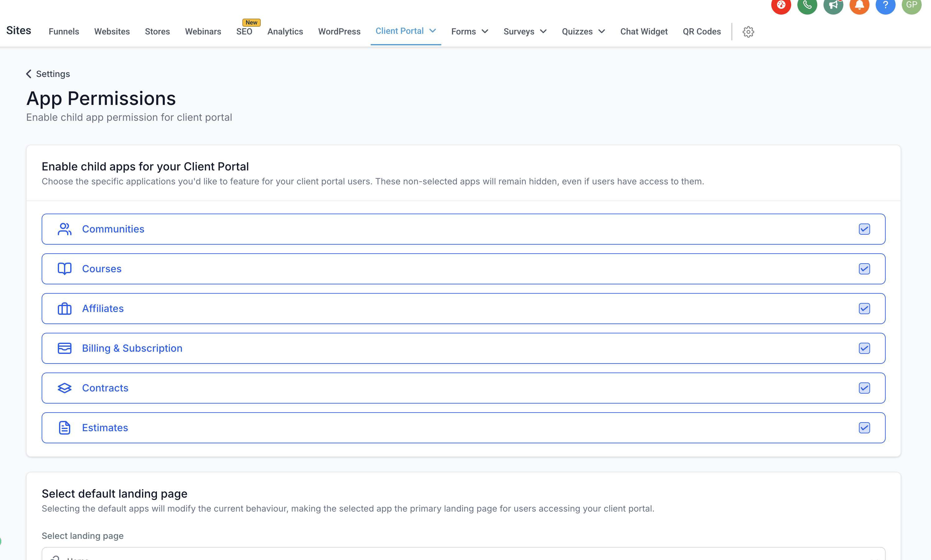Expand the Client Portal dropdown
The image size is (931, 560).
405,31
